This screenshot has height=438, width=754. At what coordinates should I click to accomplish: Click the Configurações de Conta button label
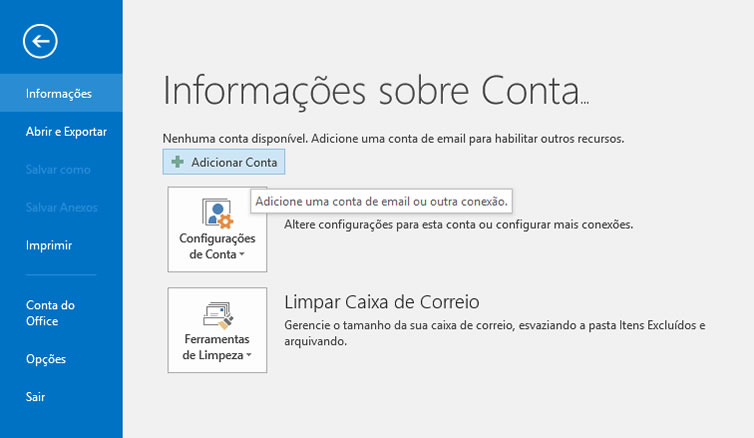(217, 246)
